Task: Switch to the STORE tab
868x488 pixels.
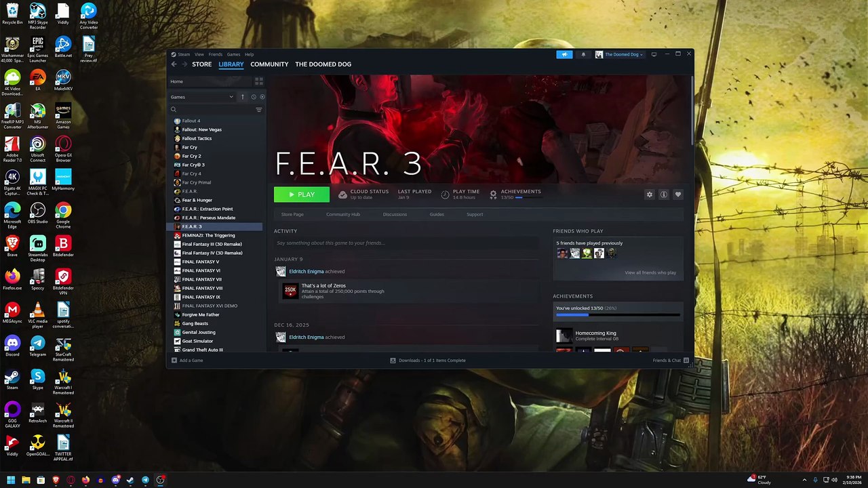Action: [201, 64]
